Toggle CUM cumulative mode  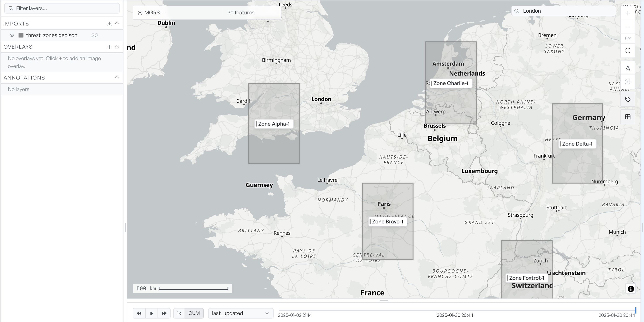tap(194, 313)
